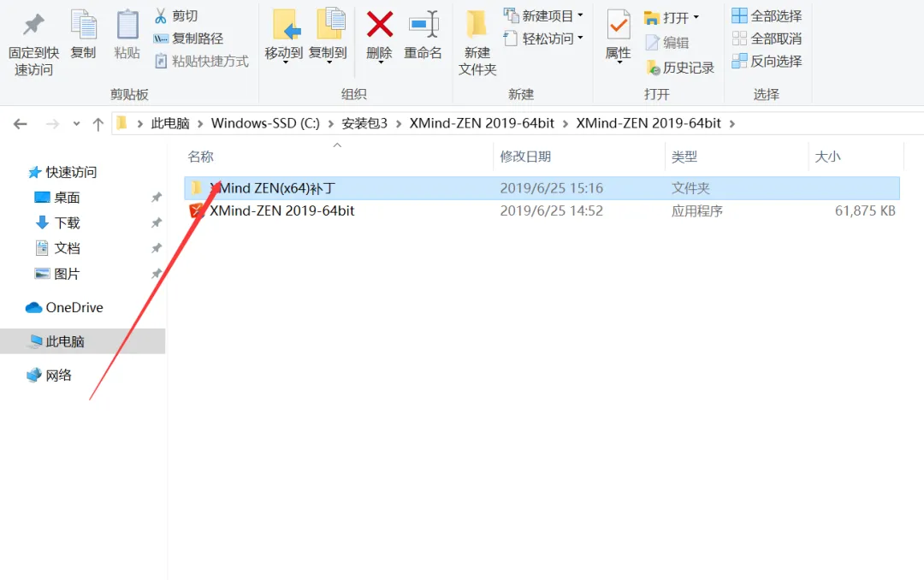Click the red X Delete icon

coord(380,25)
